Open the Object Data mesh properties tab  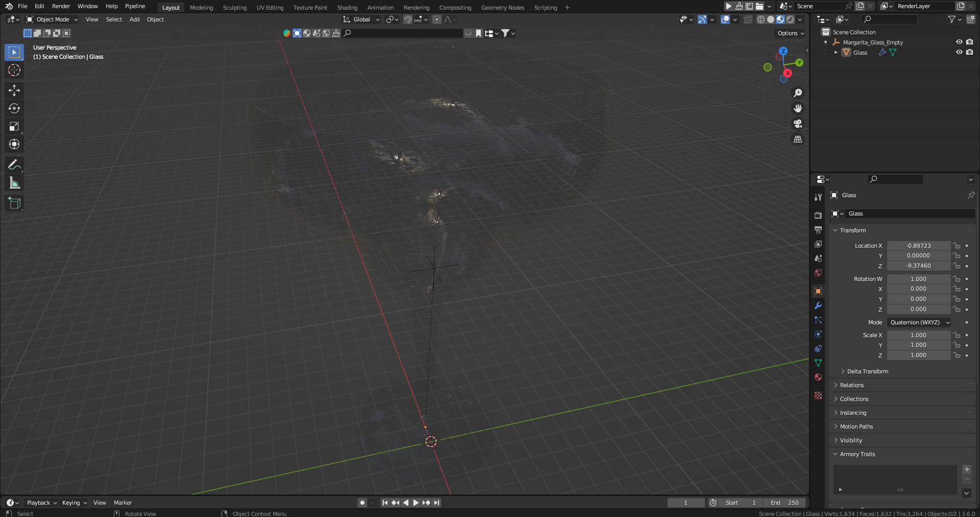(818, 363)
